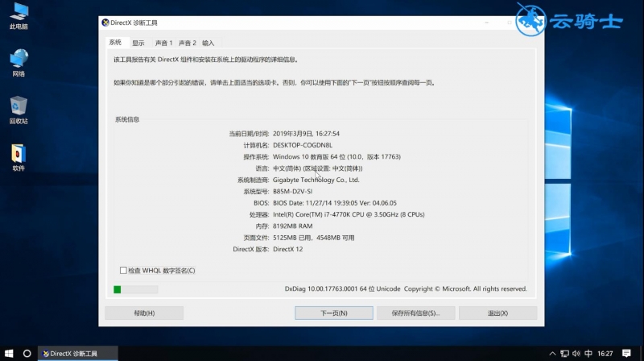Click the computer name DESKTOP-COGDN8L
644x361 pixels.
[x=303, y=145]
